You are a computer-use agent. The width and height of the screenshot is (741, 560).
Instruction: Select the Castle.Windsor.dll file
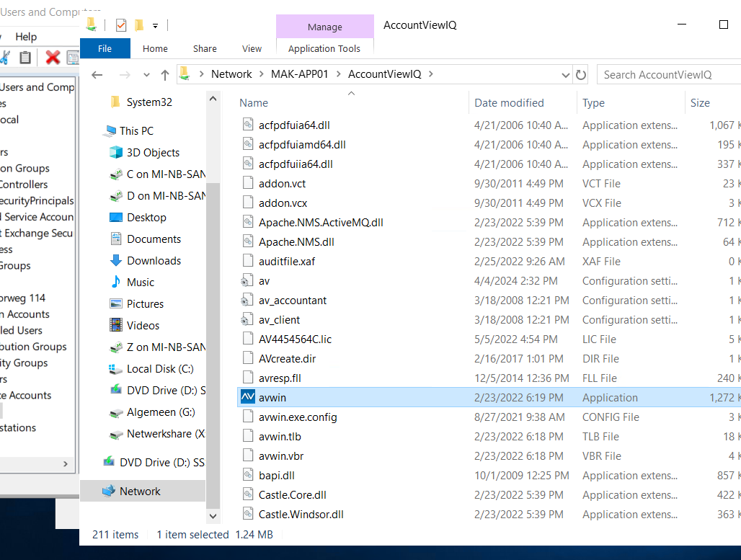pyautogui.click(x=301, y=514)
